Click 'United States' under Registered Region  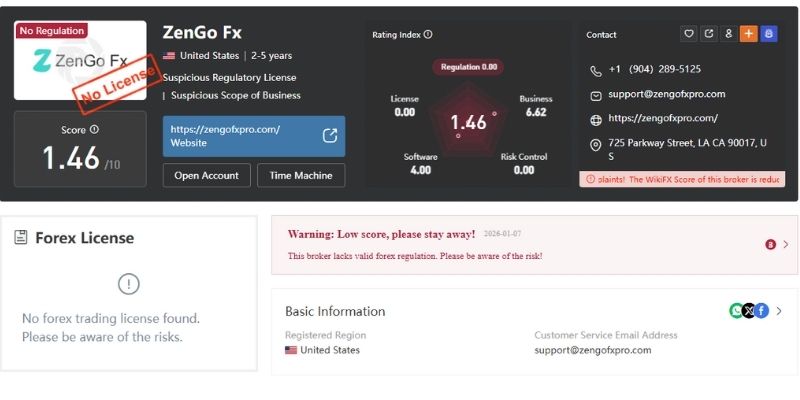coord(330,350)
